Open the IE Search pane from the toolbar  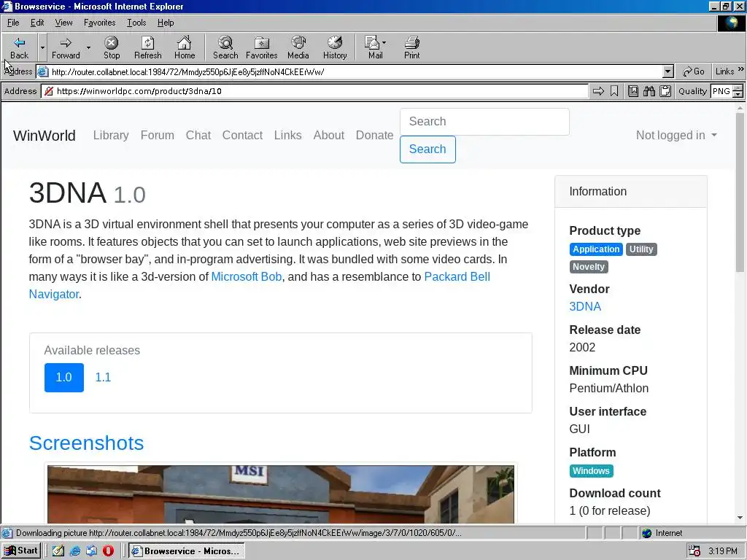coord(225,47)
